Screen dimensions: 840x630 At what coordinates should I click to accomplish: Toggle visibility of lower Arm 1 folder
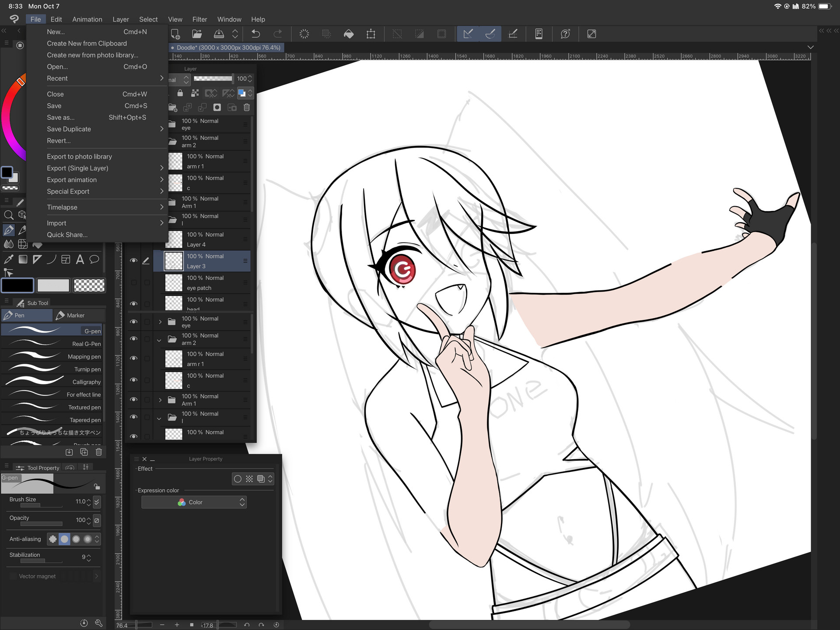click(134, 400)
